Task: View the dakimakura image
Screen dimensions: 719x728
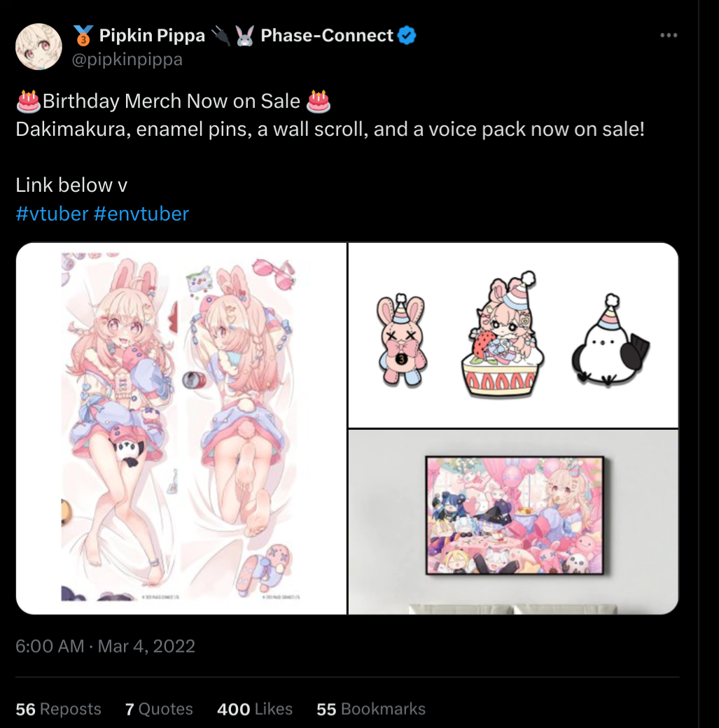Action: (x=181, y=428)
